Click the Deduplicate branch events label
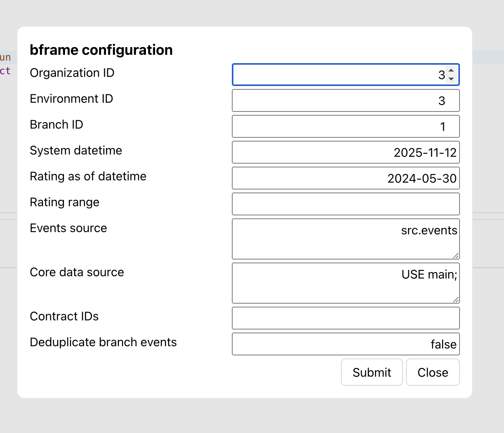 [x=103, y=342]
